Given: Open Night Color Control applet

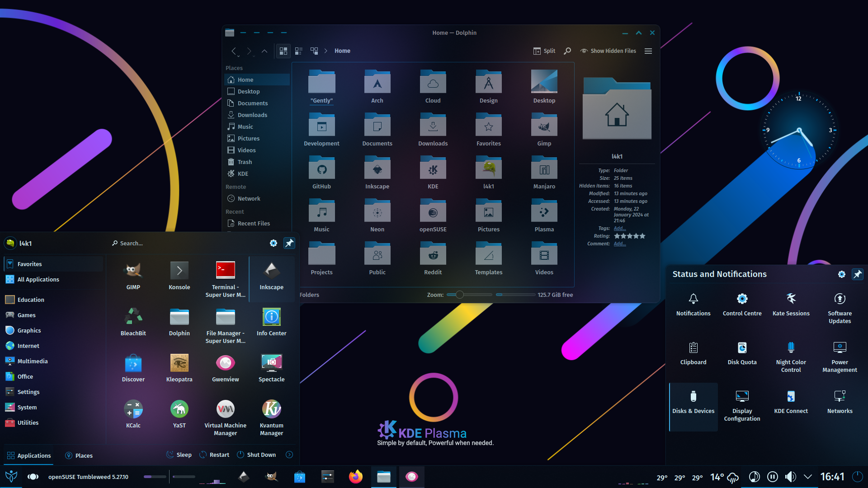Looking at the screenshot, I should tap(791, 357).
